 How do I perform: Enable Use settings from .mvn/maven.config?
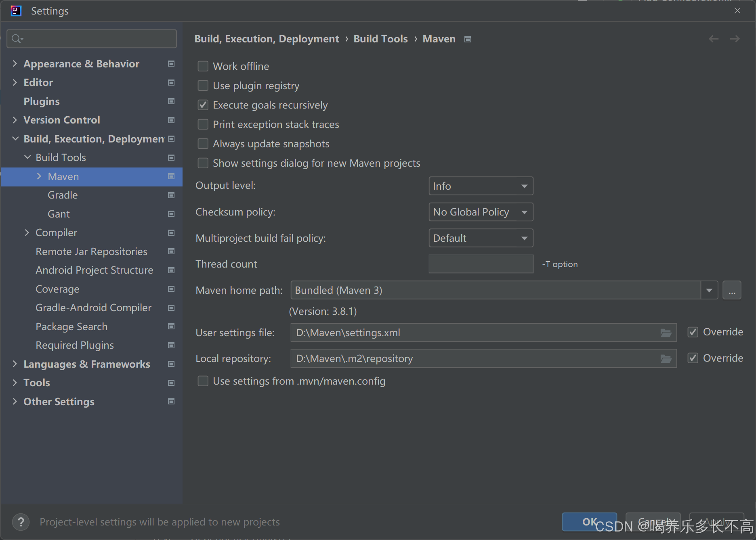[203, 381]
